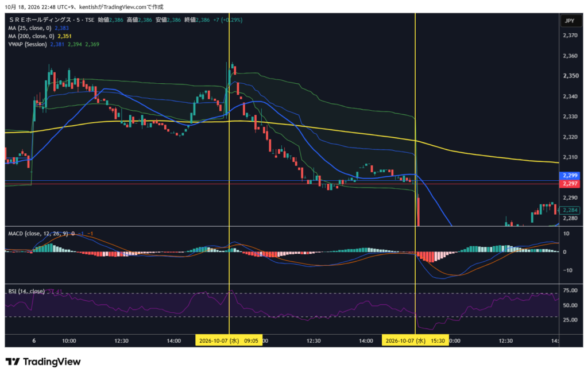Click the 25.00 RSI scale label
This screenshot has width=588, height=376.
(570, 320)
